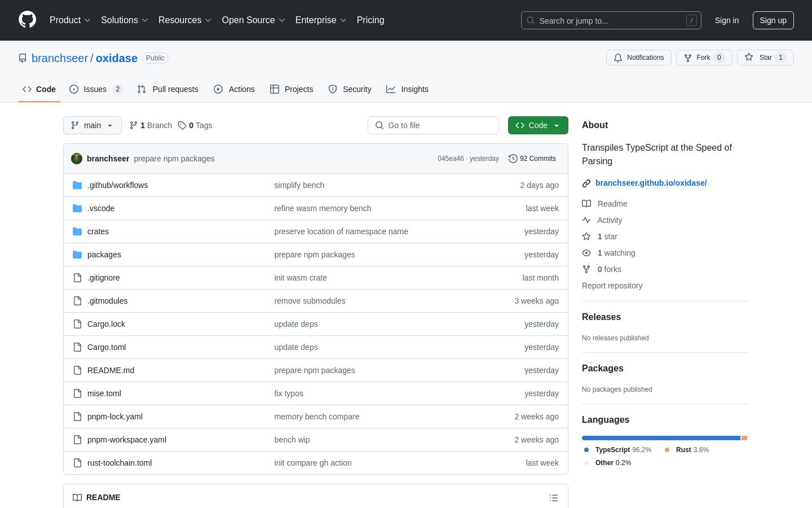The width and height of the screenshot is (812, 508).
Task: Click the Sign in link
Action: click(x=727, y=20)
